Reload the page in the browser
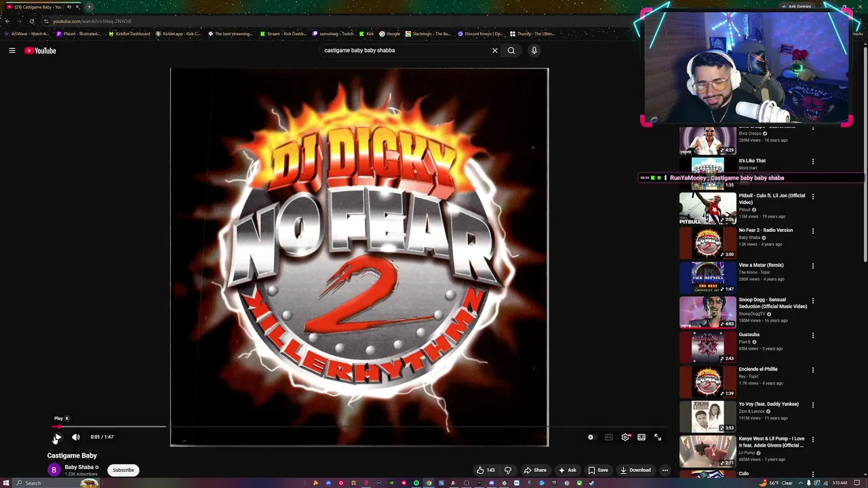This screenshot has width=868, height=488. tap(32, 21)
